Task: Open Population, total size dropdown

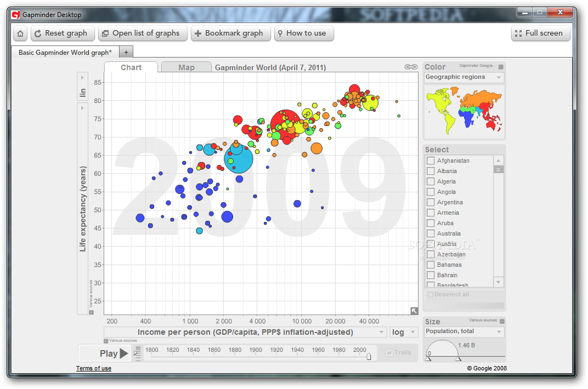Action: click(x=464, y=331)
